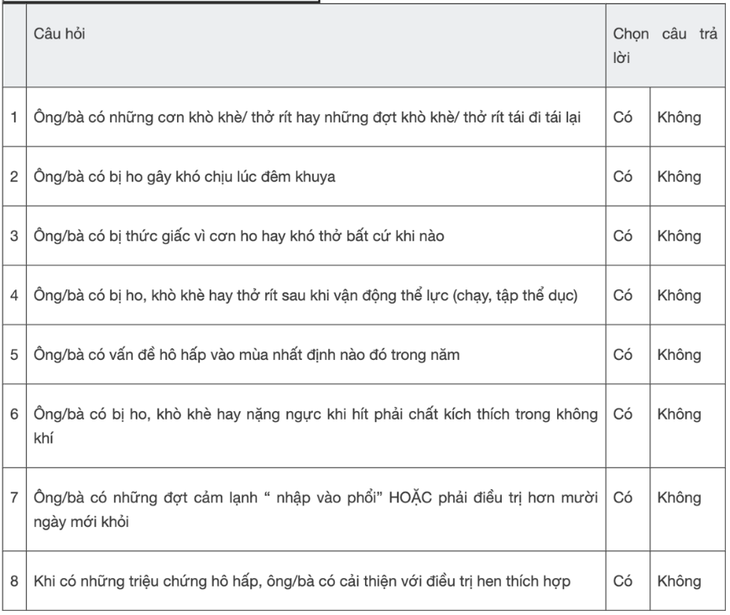Pick "Có" for question 4 after exercise
730x615 pixels.
(x=622, y=295)
